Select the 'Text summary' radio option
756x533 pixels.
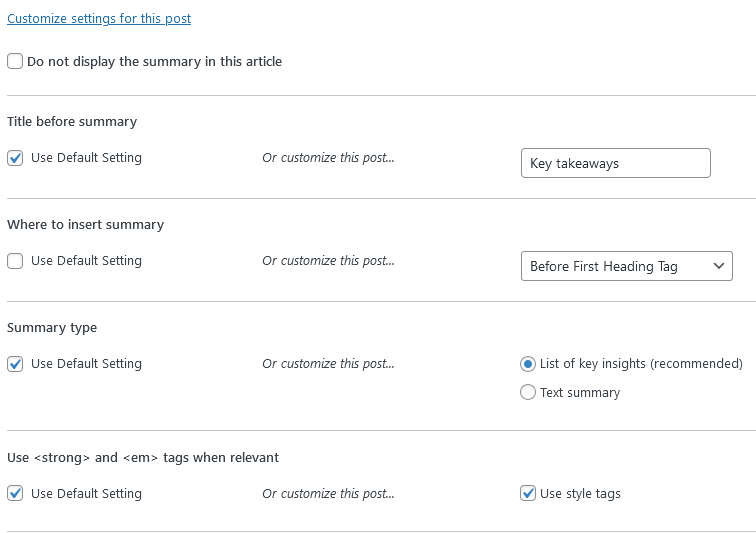coord(528,393)
